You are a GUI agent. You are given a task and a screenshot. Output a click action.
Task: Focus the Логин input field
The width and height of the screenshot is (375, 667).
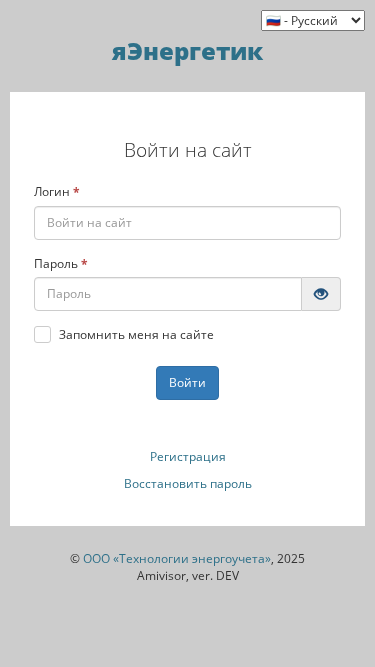[x=188, y=223]
